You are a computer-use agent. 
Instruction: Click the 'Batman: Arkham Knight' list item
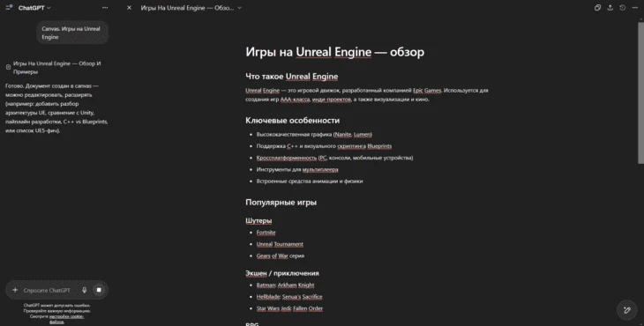click(x=285, y=285)
